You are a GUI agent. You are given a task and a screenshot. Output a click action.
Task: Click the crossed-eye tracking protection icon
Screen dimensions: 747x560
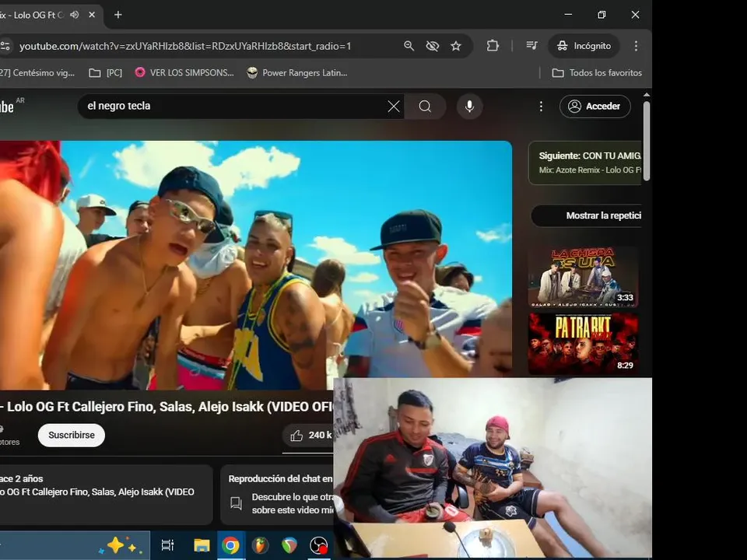[x=432, y=46]
